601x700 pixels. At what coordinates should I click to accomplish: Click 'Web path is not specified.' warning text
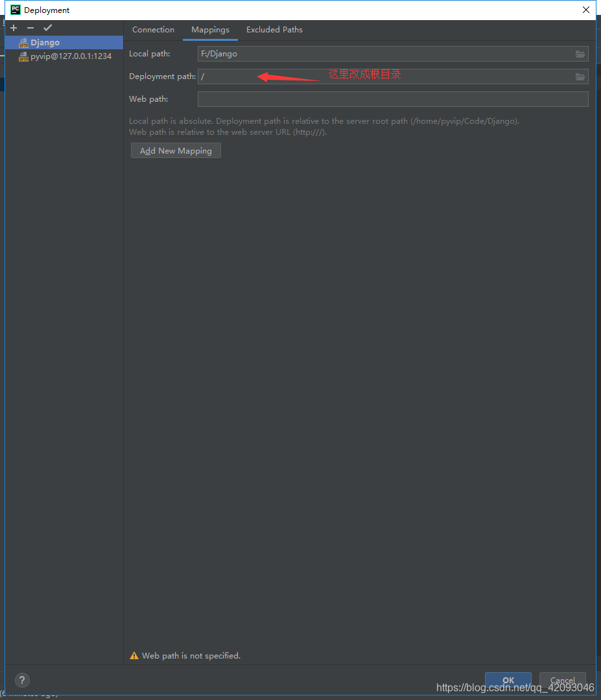(191, 655)
